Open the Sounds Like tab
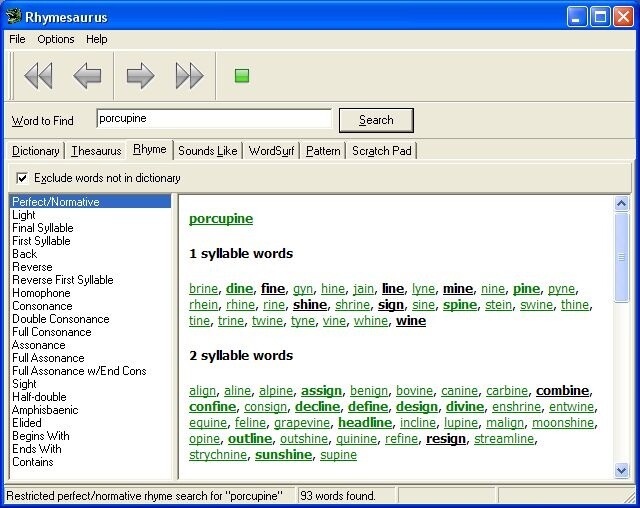The height and width of the screenshot is (508, 640). [208, 151]
